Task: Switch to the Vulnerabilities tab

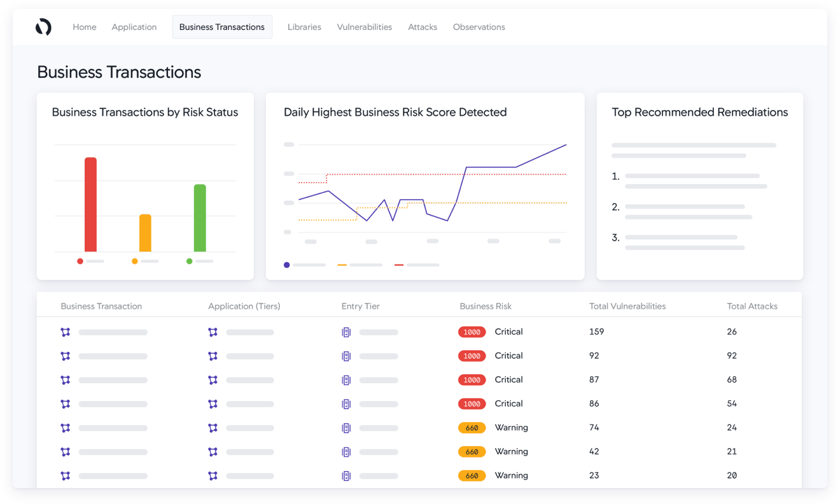Action: 365,27
